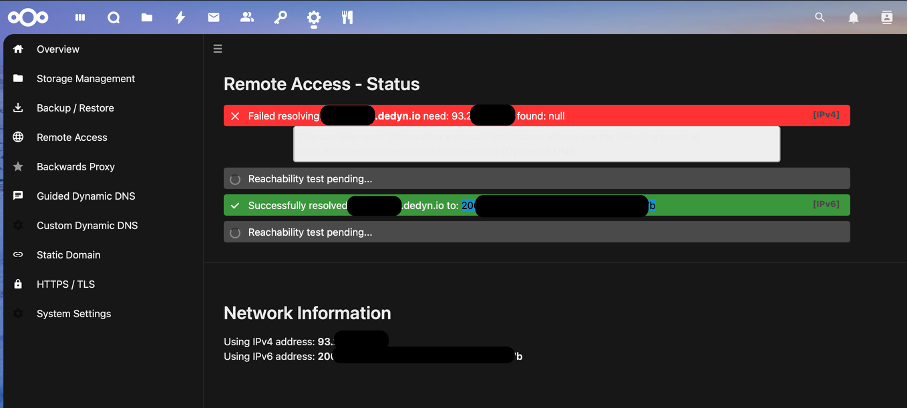The width and height of the screenshot is (908, 408).
Task: Open the Cookbook fork and knife icon
Action: [x=347, y=17]
